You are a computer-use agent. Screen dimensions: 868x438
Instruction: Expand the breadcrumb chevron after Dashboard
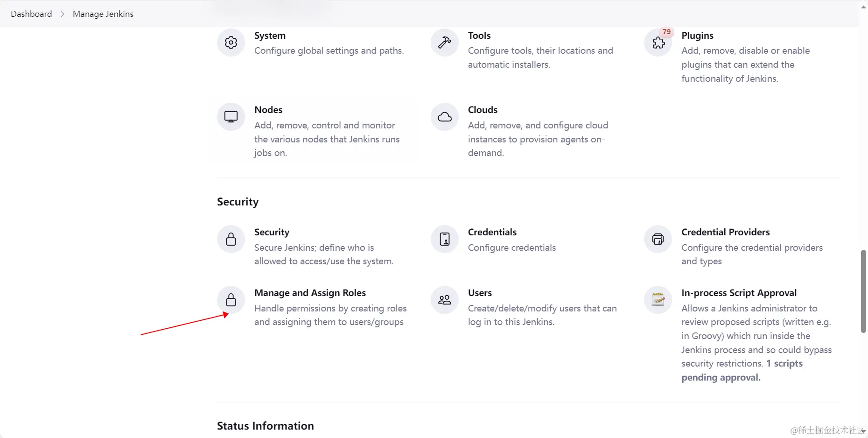63,14
